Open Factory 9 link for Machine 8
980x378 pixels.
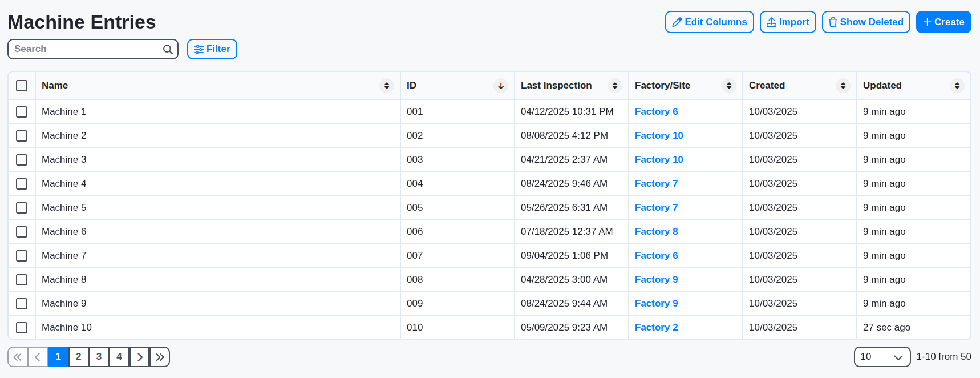click(656, 280)
